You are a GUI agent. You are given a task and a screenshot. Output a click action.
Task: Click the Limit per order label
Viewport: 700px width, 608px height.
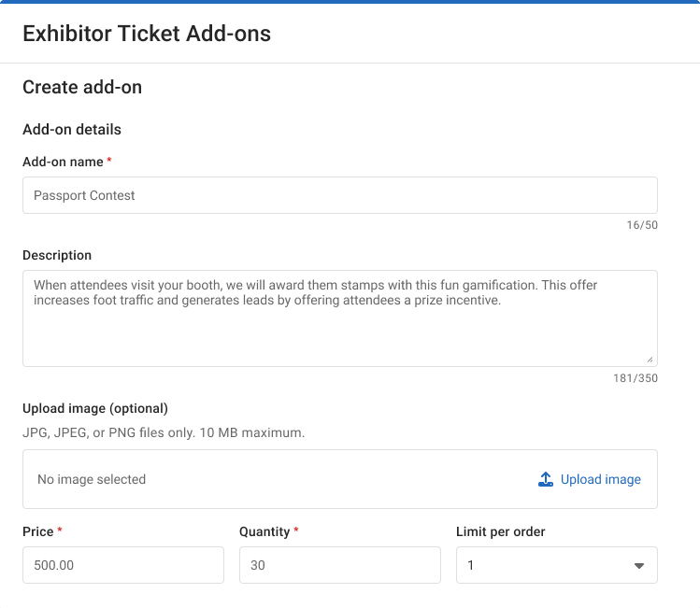pyautogui.click(x=500, y=531)
